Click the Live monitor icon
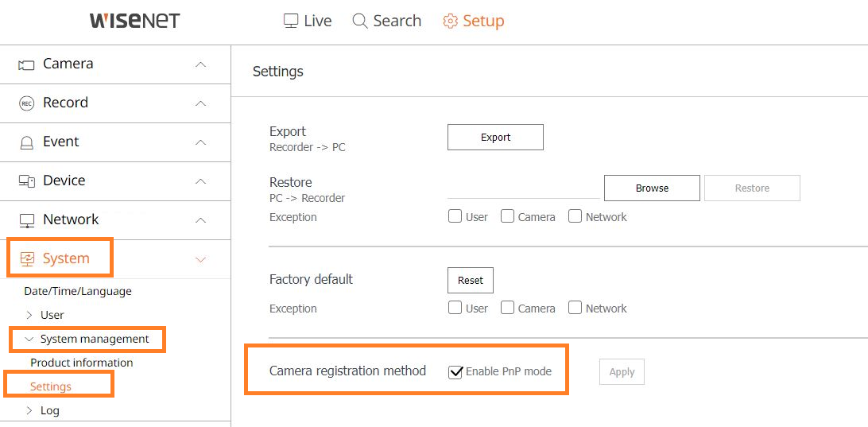Screen dimensions: 868x427 point(291,21)
